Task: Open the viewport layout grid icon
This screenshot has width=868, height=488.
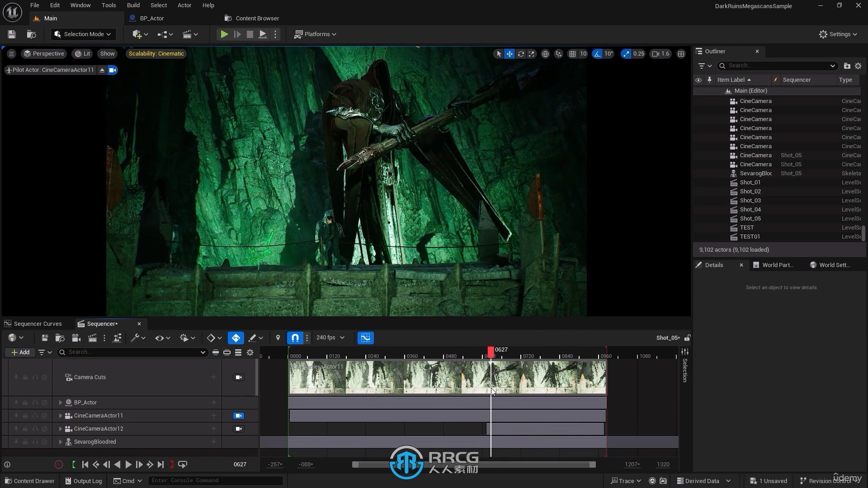Action: coord(681,54)
